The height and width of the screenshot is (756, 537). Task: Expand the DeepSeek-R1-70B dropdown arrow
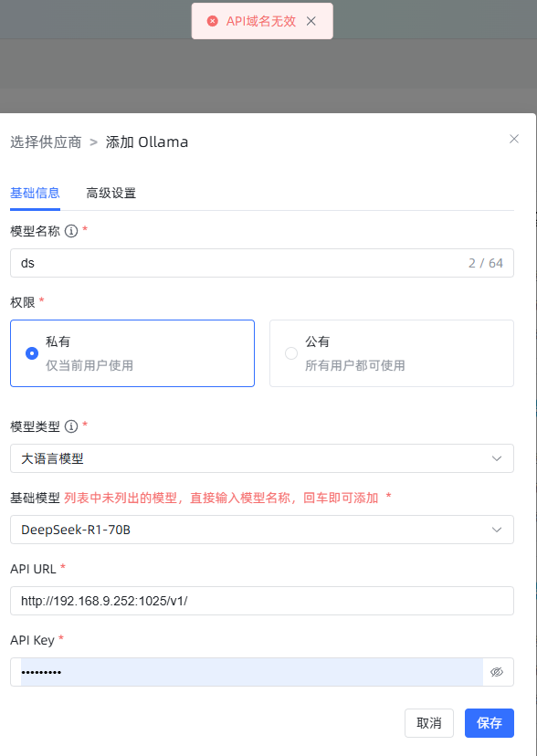click(497, 530)
